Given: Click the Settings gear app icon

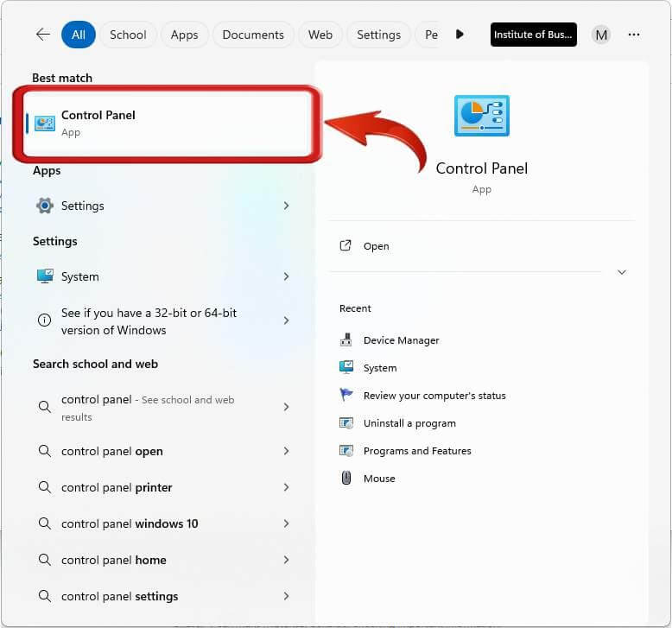Looking at the screenshot, I should 45,206.
